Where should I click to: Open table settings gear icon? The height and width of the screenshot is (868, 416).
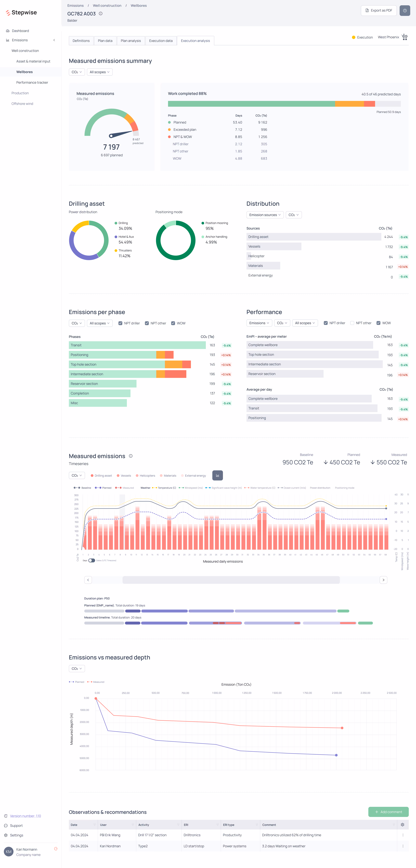click(x=403, y=825)
